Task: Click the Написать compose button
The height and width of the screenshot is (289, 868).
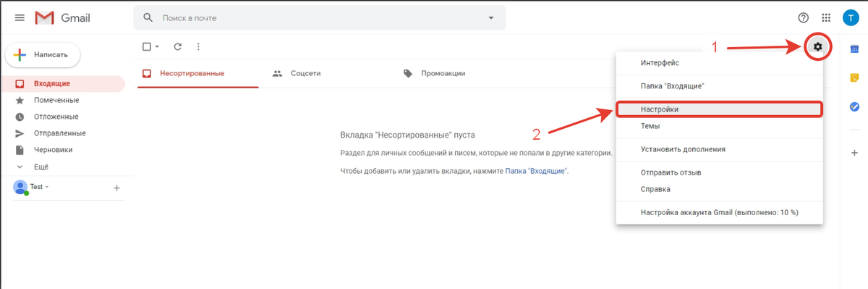Action: [43, 54]
